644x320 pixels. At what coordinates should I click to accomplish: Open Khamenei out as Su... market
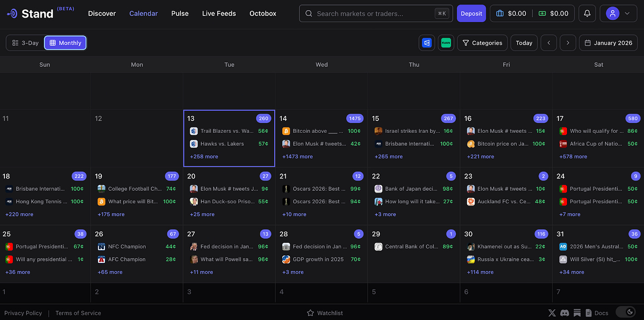coord(506,247)
